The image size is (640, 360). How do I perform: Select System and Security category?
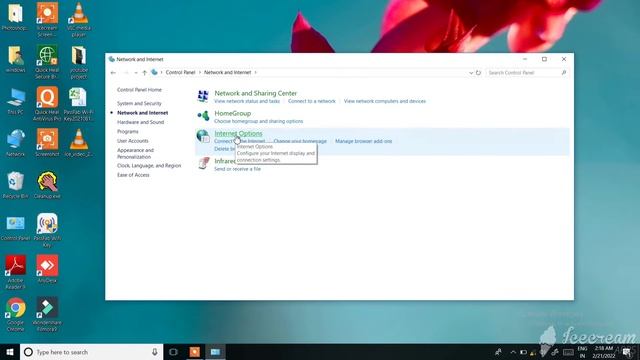pos(139,104)
